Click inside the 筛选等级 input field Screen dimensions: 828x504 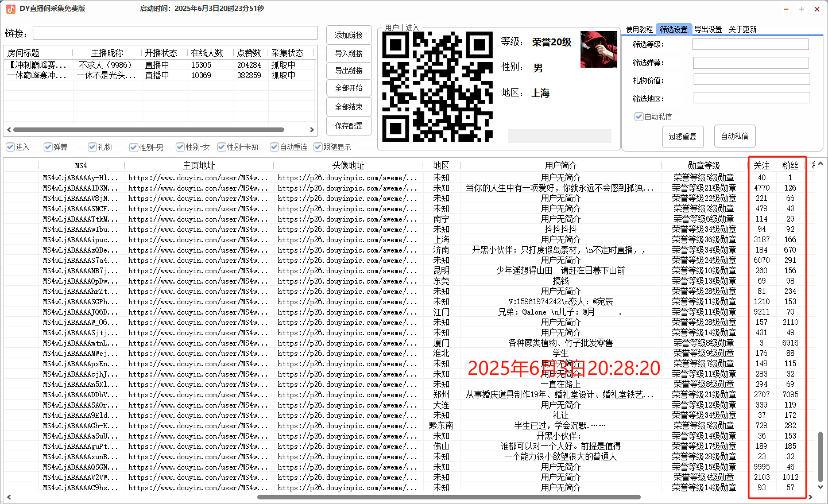point(752,43)
